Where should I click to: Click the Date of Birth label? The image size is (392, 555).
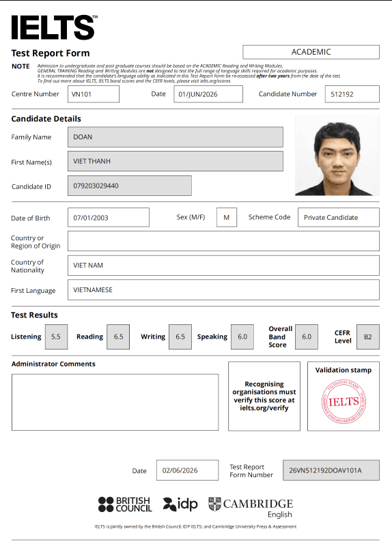pyautogui.click(x=31, y=218)
